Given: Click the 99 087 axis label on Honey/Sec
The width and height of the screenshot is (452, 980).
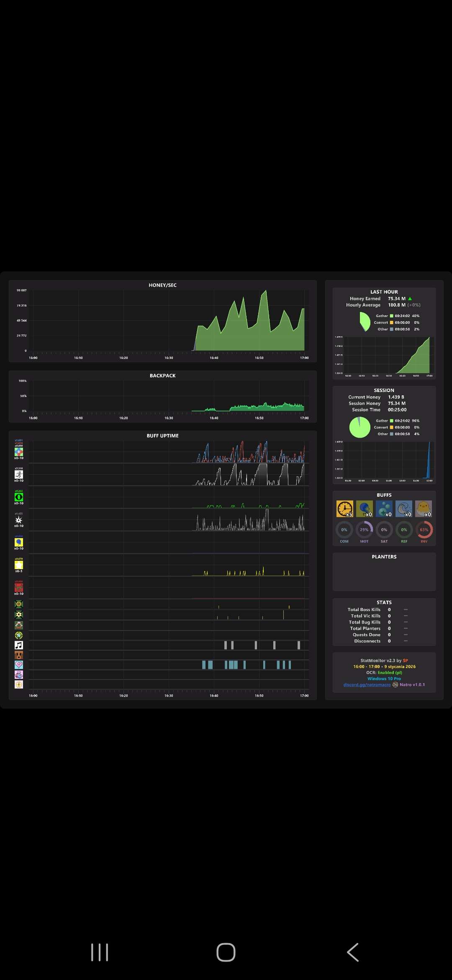Looking at the screenshot, I should (x=21, y=290).
